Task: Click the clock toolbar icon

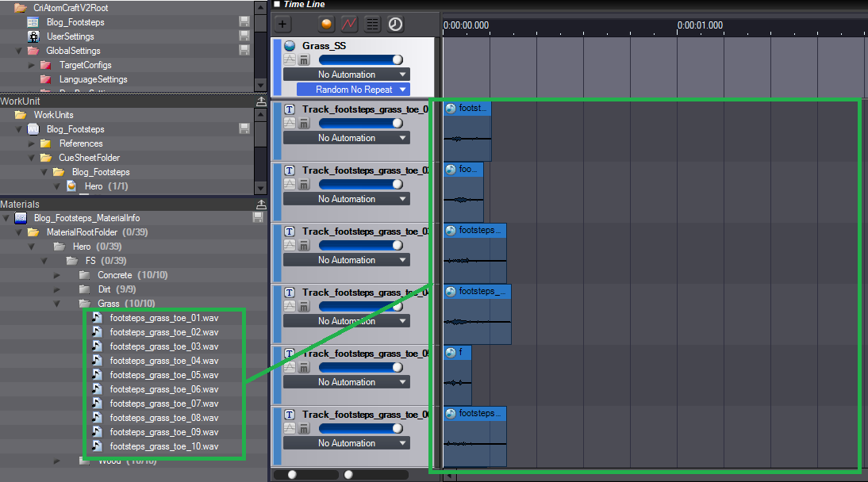Action: 395,24
